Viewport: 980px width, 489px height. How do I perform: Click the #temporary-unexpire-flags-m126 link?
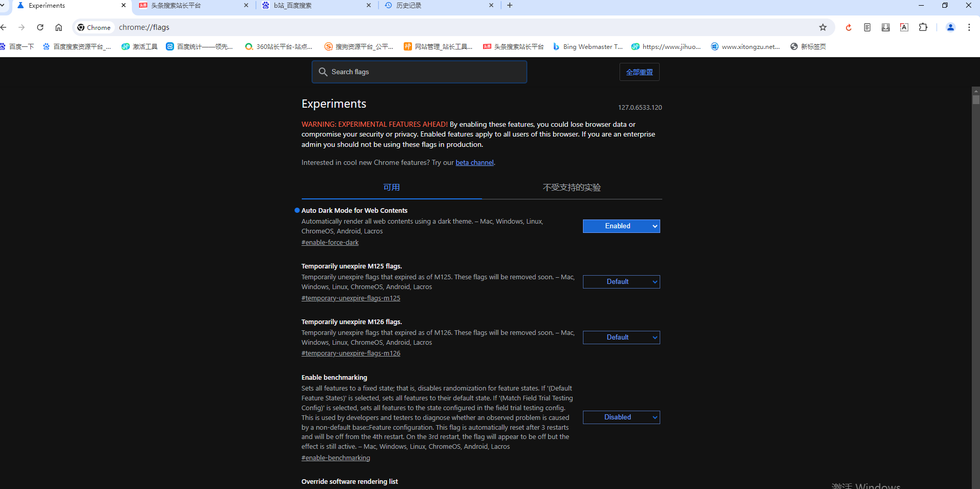coord(351,353)
